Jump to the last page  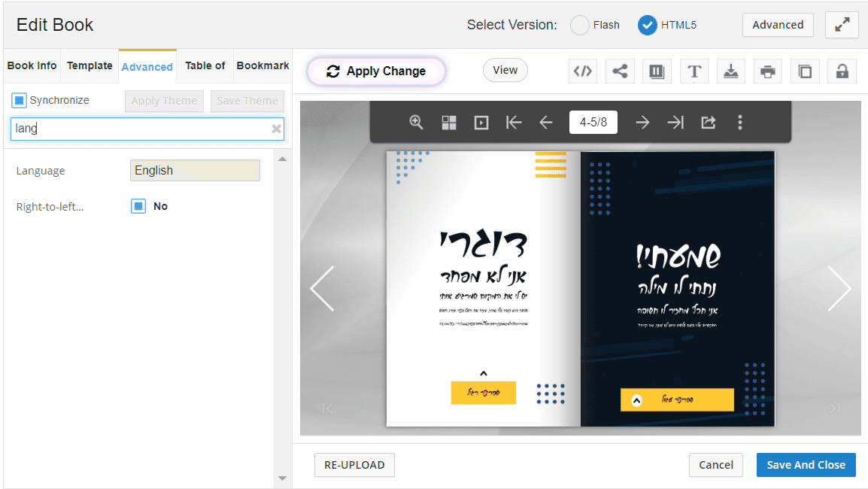coord(675,123)
